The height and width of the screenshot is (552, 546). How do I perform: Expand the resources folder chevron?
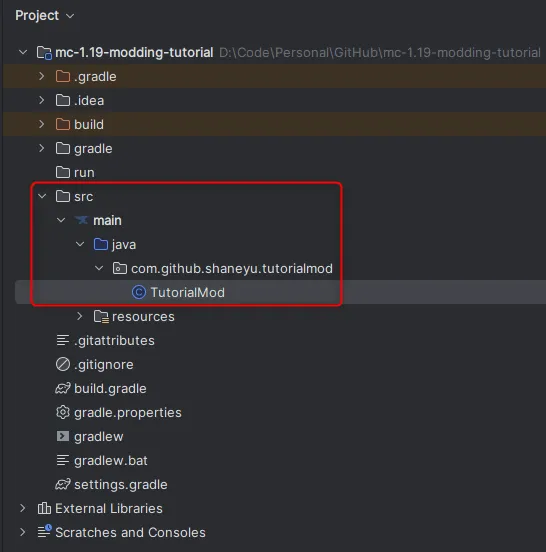coord(80,316)
